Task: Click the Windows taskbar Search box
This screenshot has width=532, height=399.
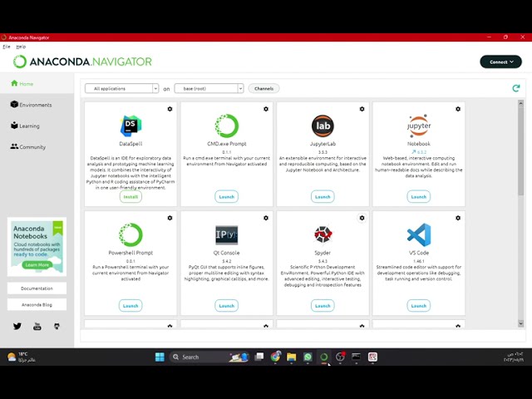Action: [x=209, y=357]
